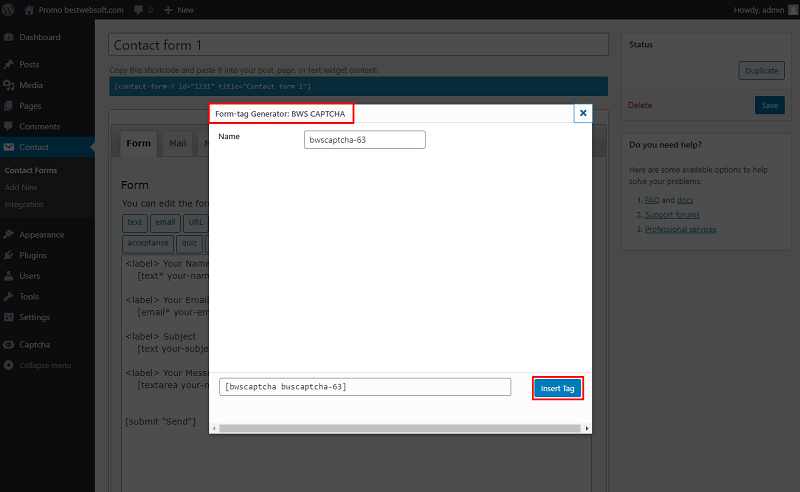800x492 pixels.
Task: Insert URL tag button
Action: point(195,223)
